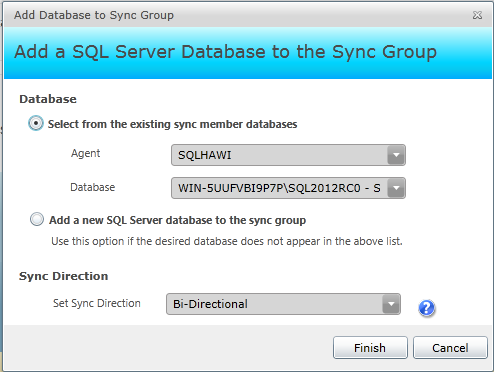Expand the Database dropdown arrow
The width and height of the screenshot is (494, 372).
(396, 188)
